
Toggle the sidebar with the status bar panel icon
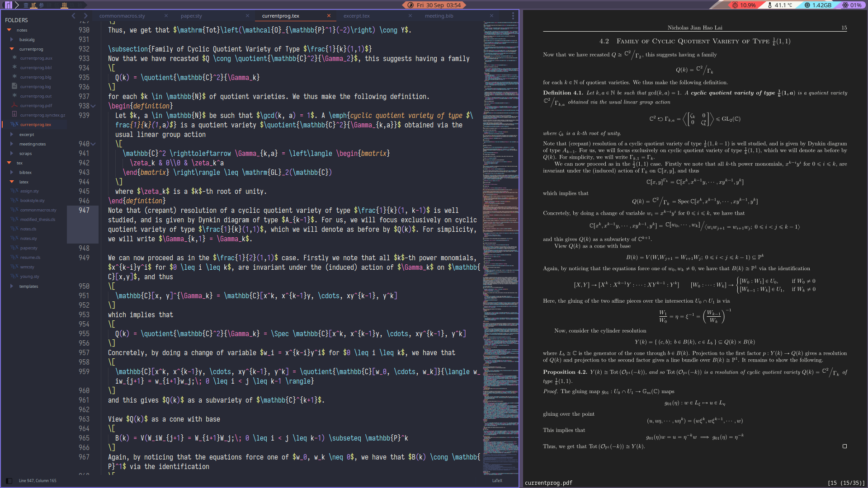click(x=9, y=480)
